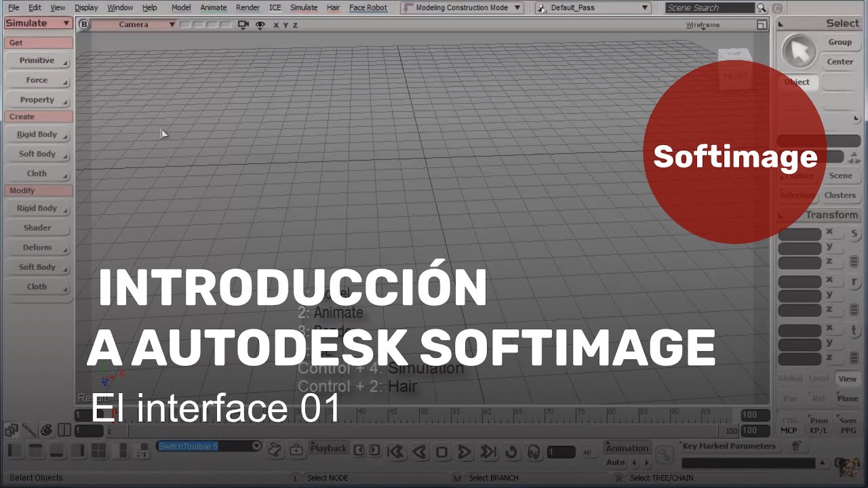This screenshot has height=488, width=868.
Task: Click the script scroll icon
Action: click(274, 449)
